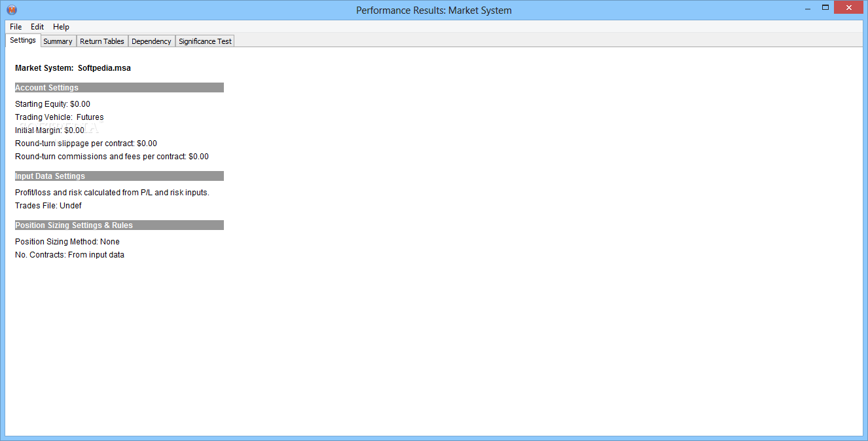The height and width of the screenshot is (441, 868).
Task: Open the Dependency tab
Action: tap(151, 41)
